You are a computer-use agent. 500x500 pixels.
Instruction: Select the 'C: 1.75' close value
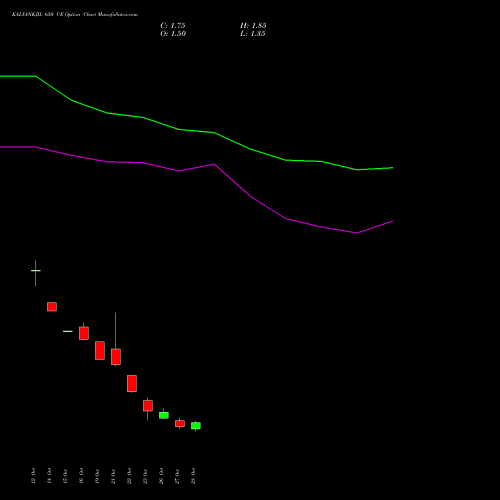tap(173, 26)
